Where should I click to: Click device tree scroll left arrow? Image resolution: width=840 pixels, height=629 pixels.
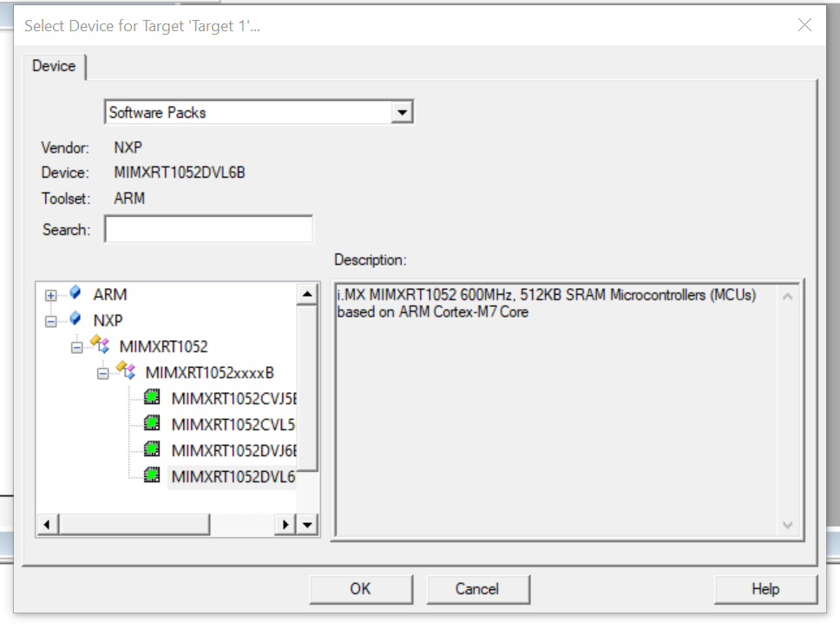click(x=47, y=525)
